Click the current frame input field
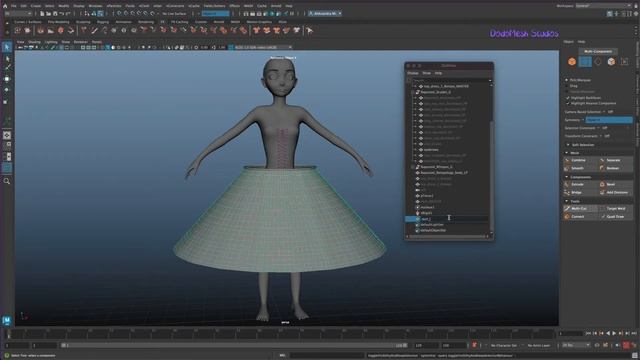640x360 pixels. 571,333
